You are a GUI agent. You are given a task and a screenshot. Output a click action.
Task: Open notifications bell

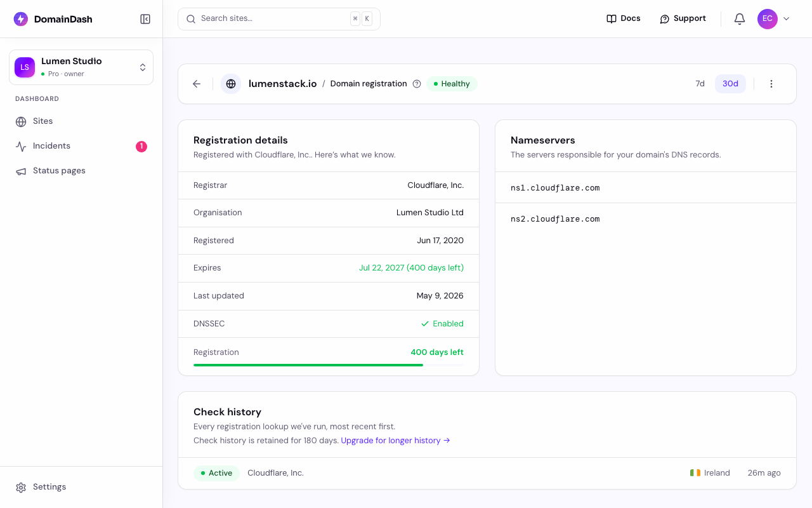click(x=740, y=19)
